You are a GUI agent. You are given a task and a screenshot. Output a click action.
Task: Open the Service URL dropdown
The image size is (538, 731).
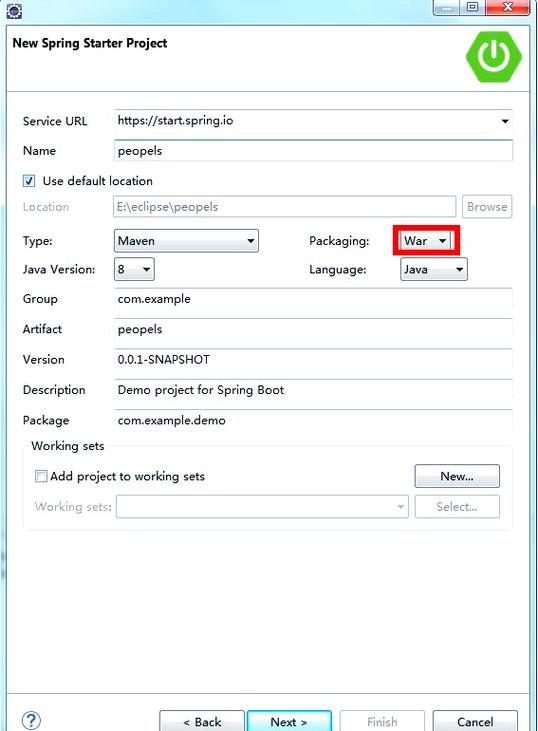pyautogui.click(x=505, y=121)
